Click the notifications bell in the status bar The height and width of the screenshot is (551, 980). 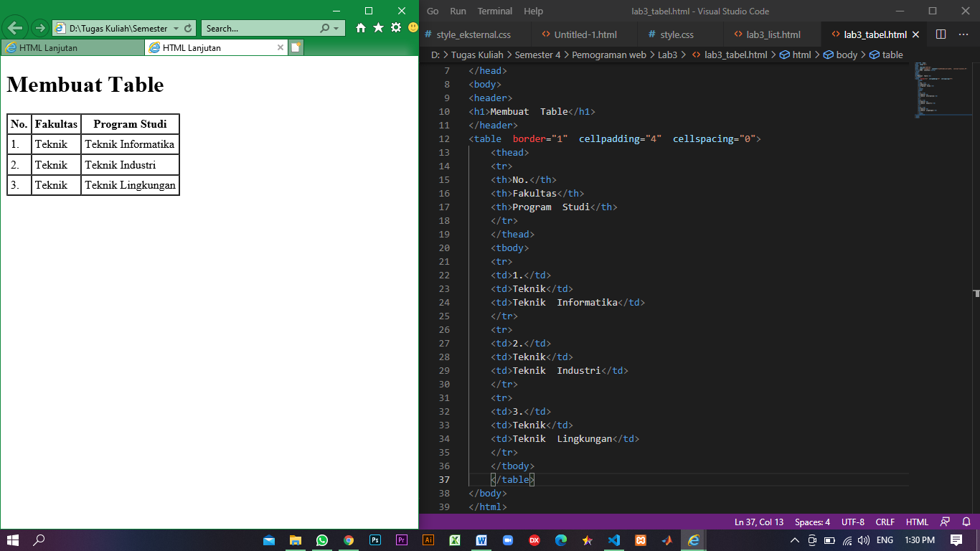click(966, 522)
